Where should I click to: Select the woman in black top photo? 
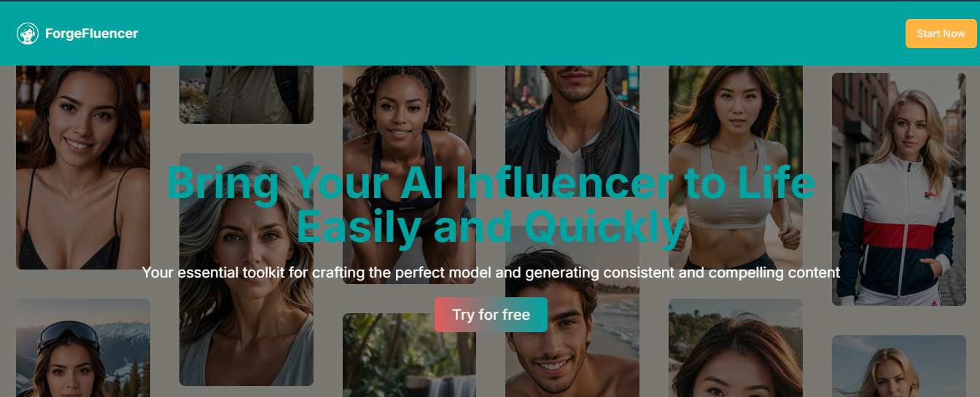click(x=83, y=168)
